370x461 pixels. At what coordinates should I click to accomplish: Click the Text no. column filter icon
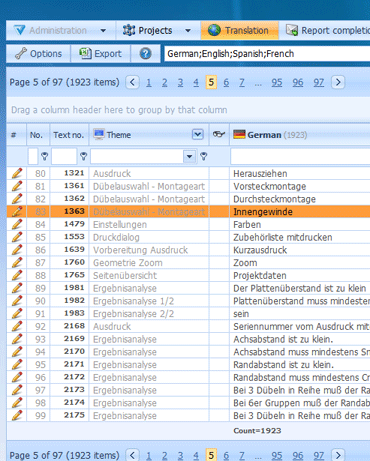[84, 156]
